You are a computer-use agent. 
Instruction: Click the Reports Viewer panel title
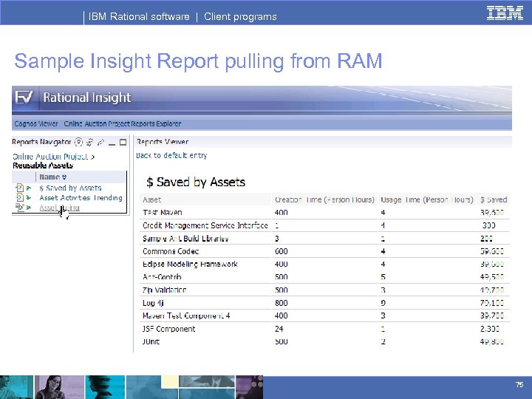[x=162, y=142]
